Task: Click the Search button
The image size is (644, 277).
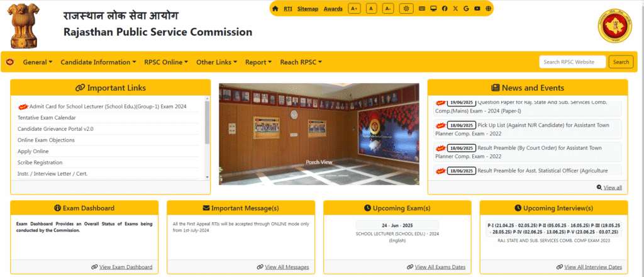Action: click(x=621, y=62)
